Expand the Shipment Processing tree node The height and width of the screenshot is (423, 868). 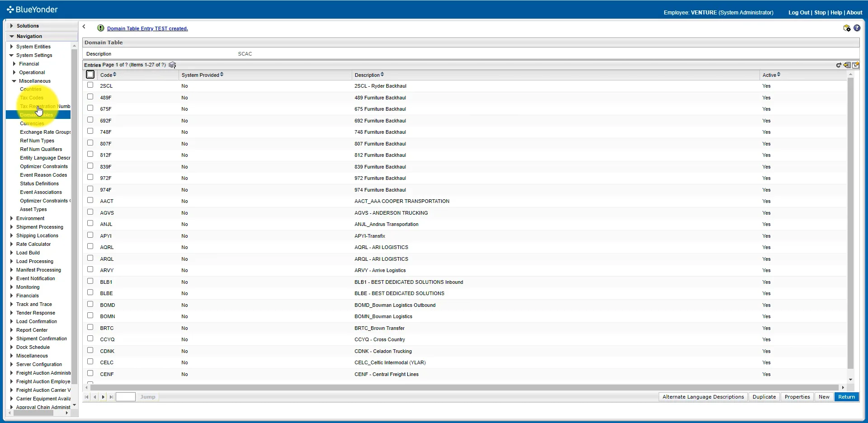(x=11, y=227)
